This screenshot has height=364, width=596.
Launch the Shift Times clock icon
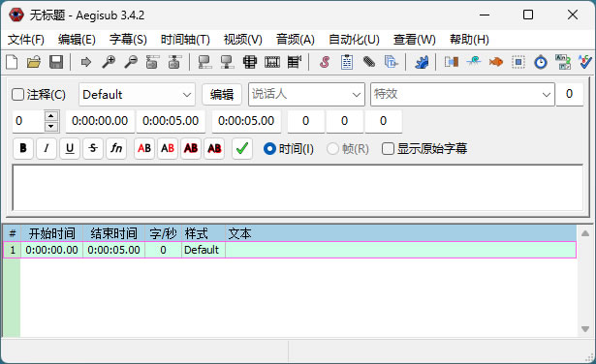click(541, 62)
